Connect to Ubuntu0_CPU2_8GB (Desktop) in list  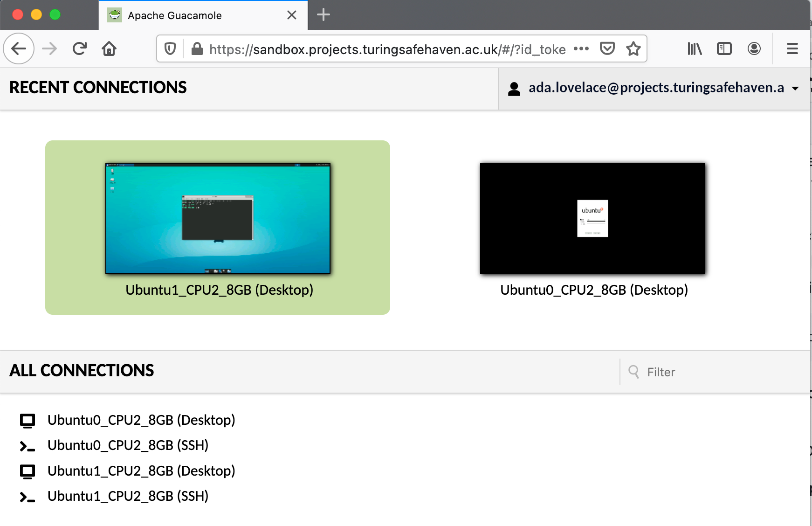click(141, 420)
